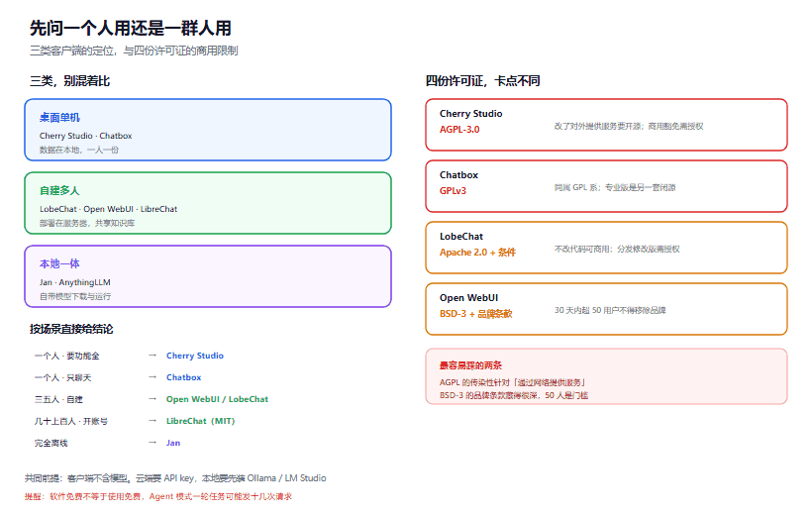Select the line "Cherry Studio · Chatbox"
812x515 pixels.
(x=85, y=136)
